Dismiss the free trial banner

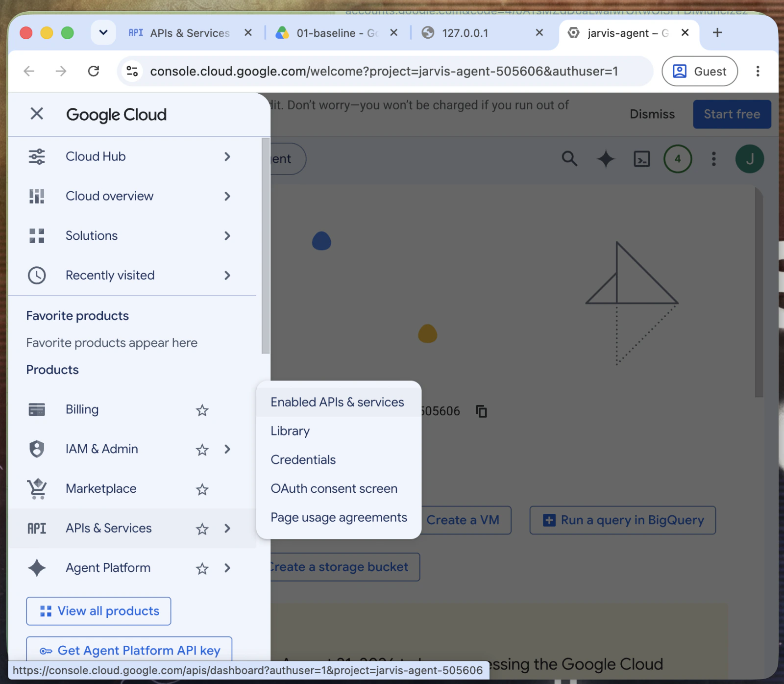point(652,114)
